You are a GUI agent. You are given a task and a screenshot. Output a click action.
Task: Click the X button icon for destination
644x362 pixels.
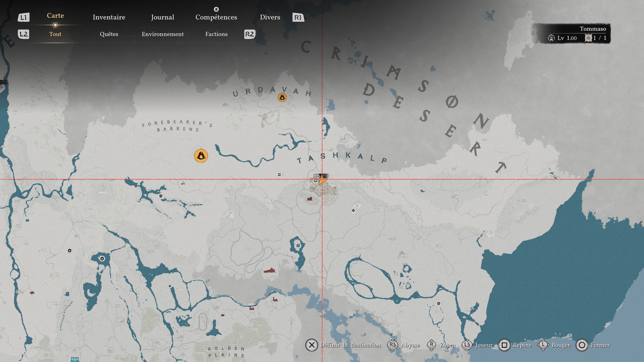point(311,345)
